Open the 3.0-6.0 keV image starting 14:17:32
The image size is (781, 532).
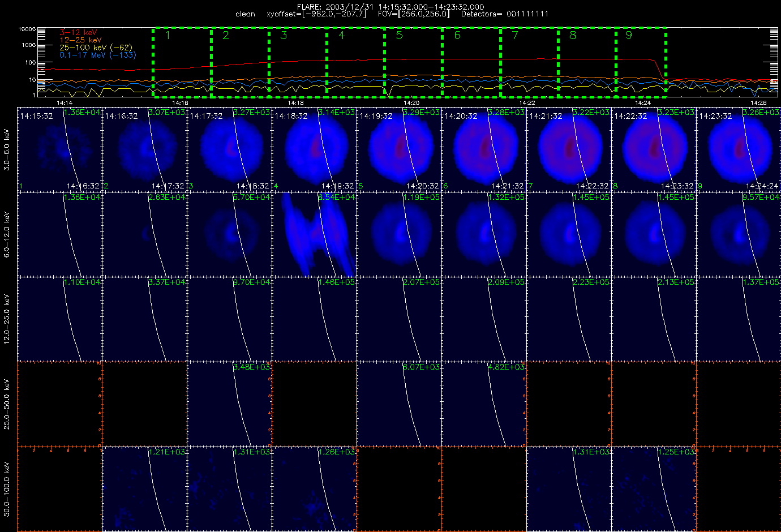tap(229, 149)
